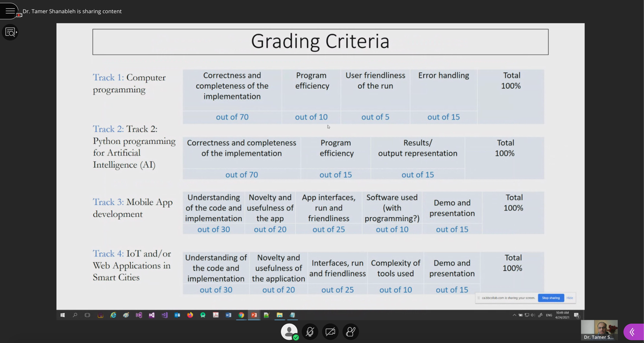Screen dimensions: 644x343
Task: Open the content view controls icon
Action: (10, 32)
